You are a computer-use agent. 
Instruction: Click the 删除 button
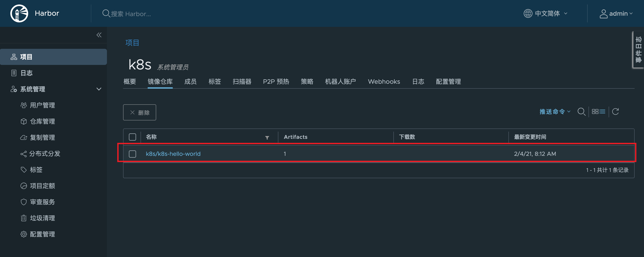[139, 113]
